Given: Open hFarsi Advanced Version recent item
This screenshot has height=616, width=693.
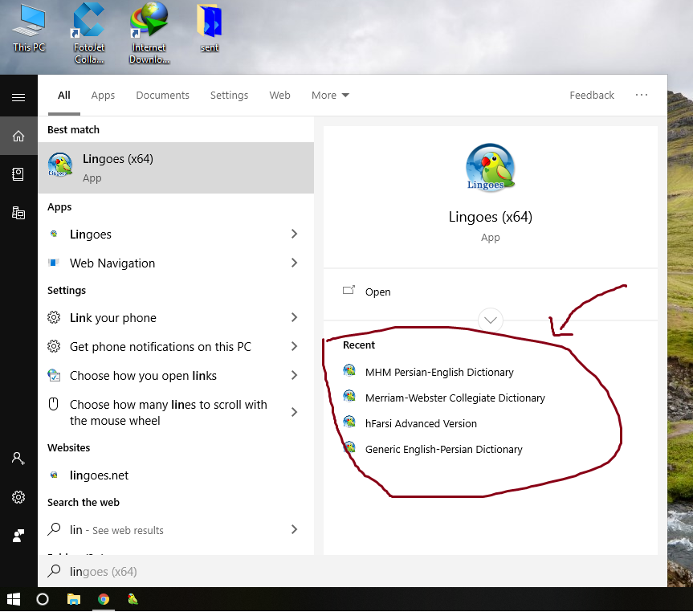Looking at the screenshot, I should click(421, 423).
